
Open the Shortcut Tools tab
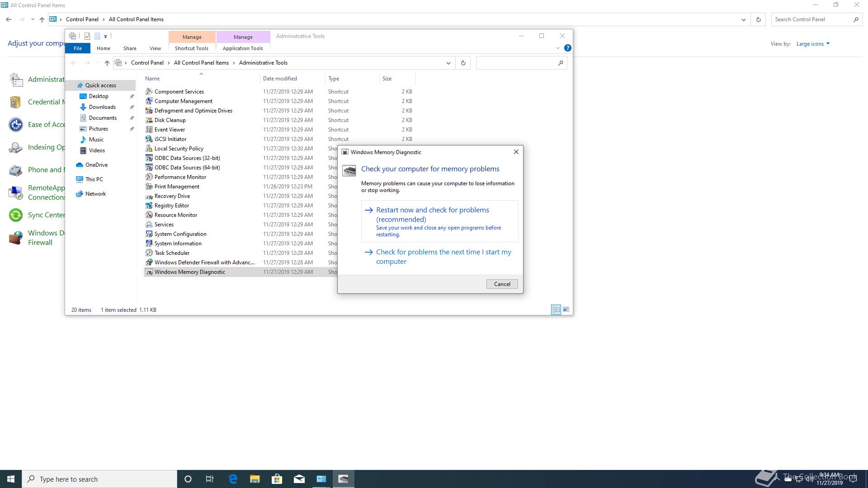[x=192, y=48]
